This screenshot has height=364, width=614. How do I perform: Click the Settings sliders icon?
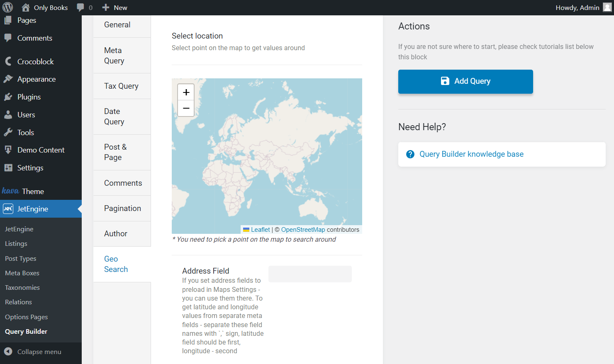(8, 168)
